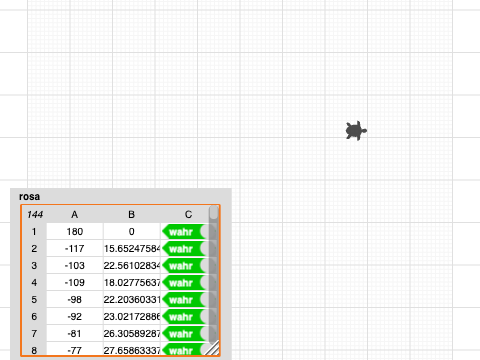Click the row number 6 label
Image resolution: width=480 pixels, height=360 pixels.
point(34,317)
